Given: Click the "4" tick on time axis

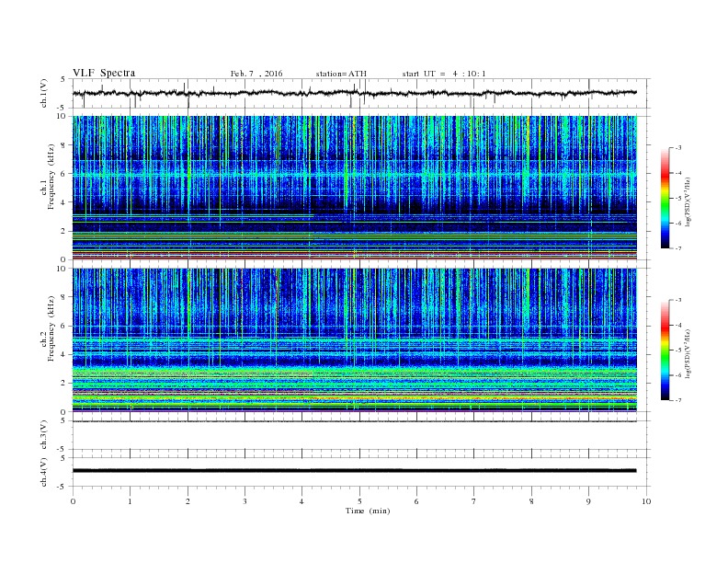Looking at the screenshot, I should coord(302,501).
